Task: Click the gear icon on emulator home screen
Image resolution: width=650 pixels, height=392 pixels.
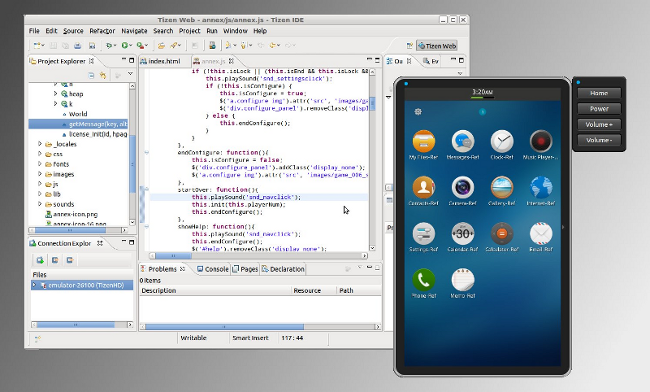Action: click(x=418, y=111)
